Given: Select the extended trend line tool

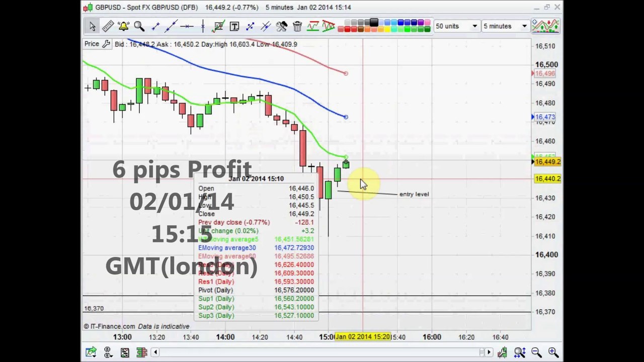Looking at the screenshot, I should [x=171, y=26].
